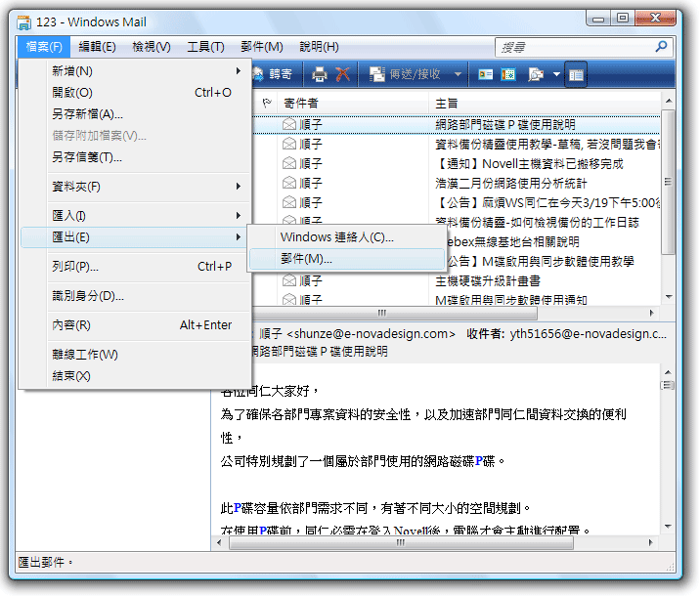Open the Help (說明) menu
Viewport: 700px width, 596px height.
[x=319, y=46]
